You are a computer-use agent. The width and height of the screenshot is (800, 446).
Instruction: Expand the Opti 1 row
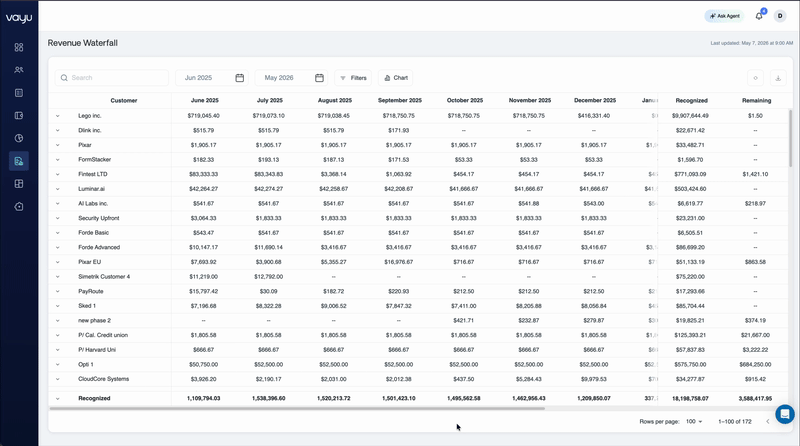58,365
